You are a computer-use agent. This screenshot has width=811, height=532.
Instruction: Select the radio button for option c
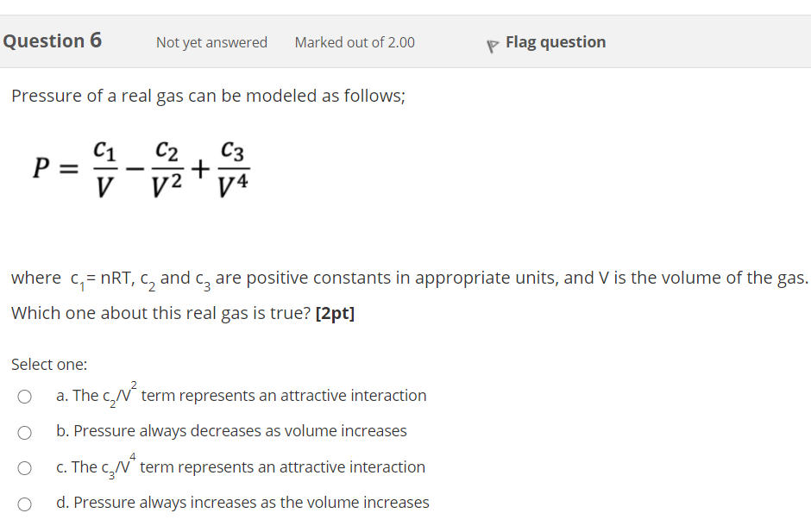(x=25, y=467)
